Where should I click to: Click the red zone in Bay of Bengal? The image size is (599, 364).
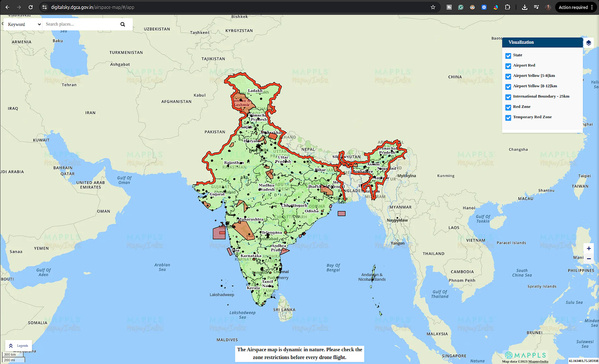coord(341,213)
